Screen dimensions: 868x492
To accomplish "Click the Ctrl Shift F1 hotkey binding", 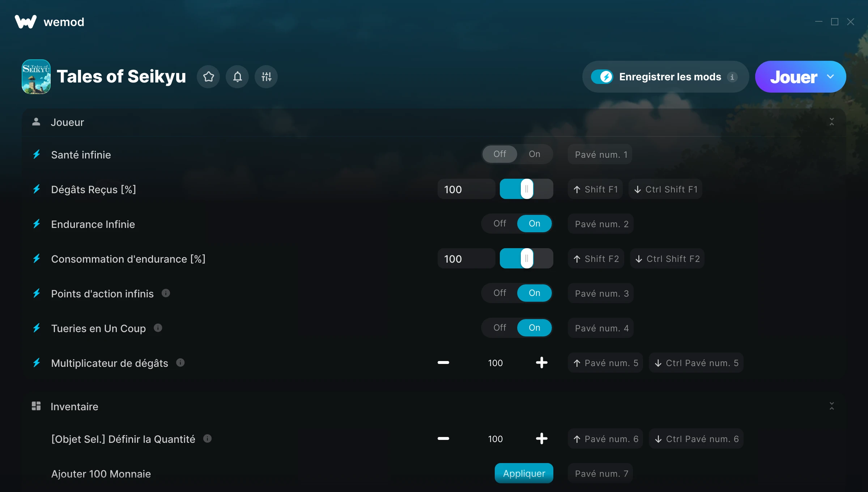I will 665,189.
